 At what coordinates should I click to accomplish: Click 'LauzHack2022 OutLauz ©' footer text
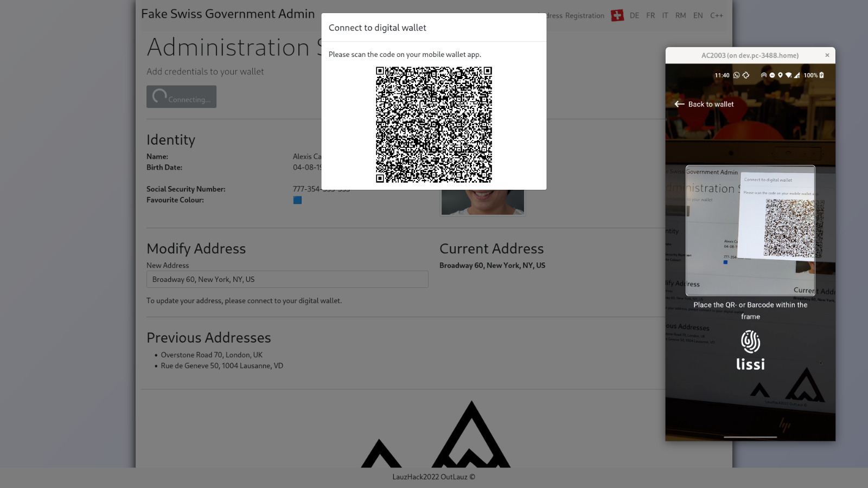[x=434, y=477]
